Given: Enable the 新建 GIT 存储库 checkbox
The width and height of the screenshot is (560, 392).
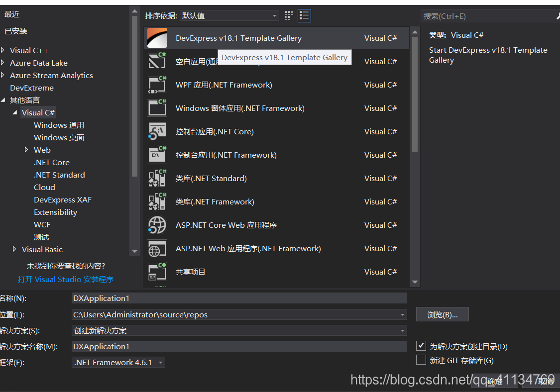Looking at the screenshot, I should [421, 360].
